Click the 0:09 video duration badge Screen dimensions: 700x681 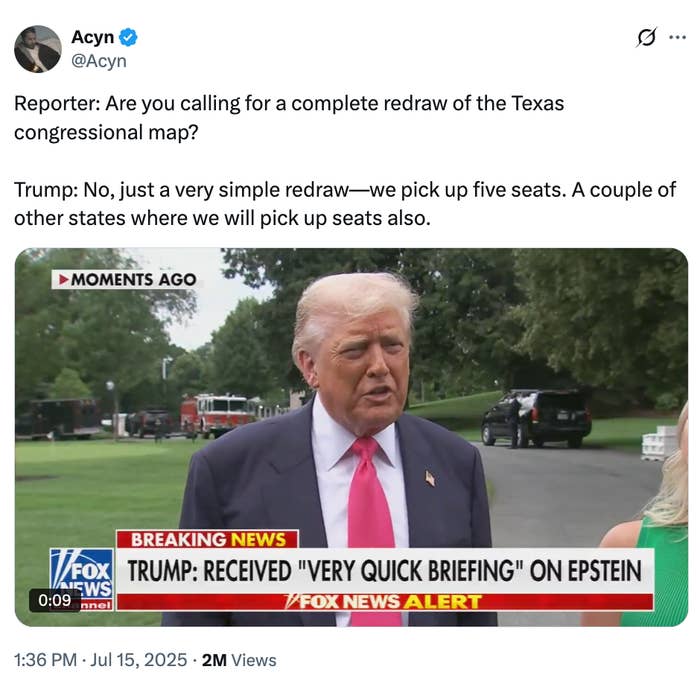(54, 600)
